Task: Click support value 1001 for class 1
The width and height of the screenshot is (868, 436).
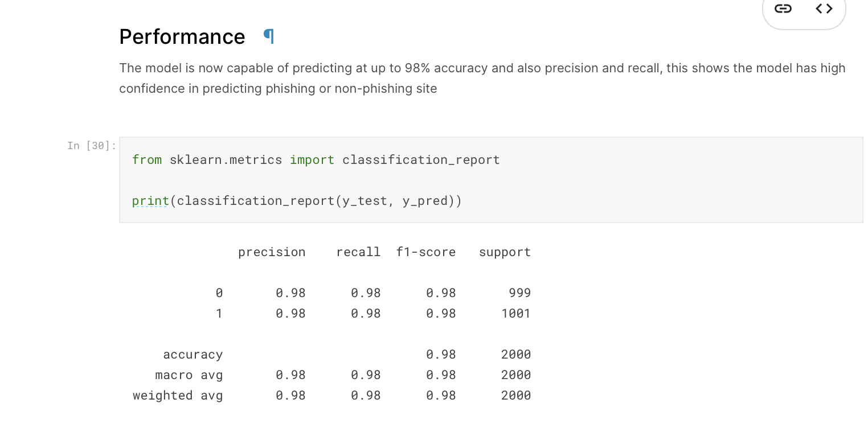Action: point(516,314)
